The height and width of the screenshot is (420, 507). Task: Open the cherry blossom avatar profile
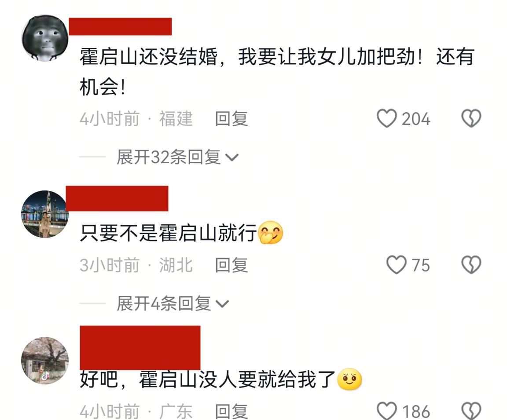45,360
